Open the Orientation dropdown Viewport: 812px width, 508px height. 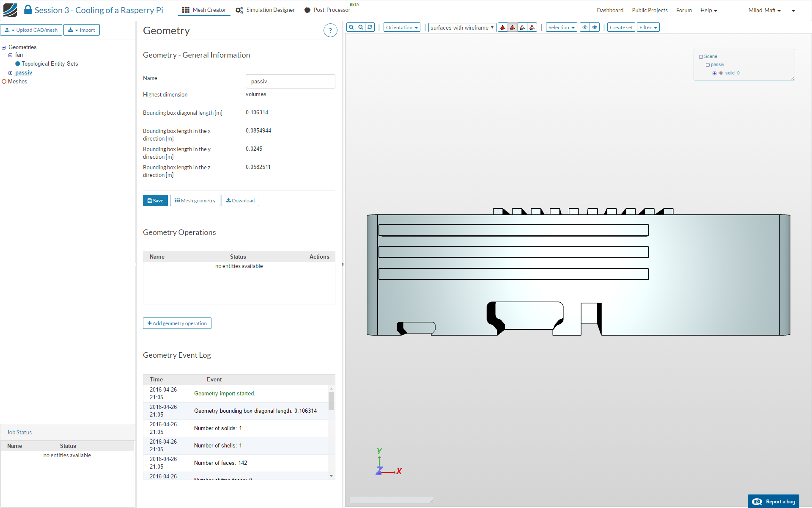pyautogui.click(x=402, y=28)
